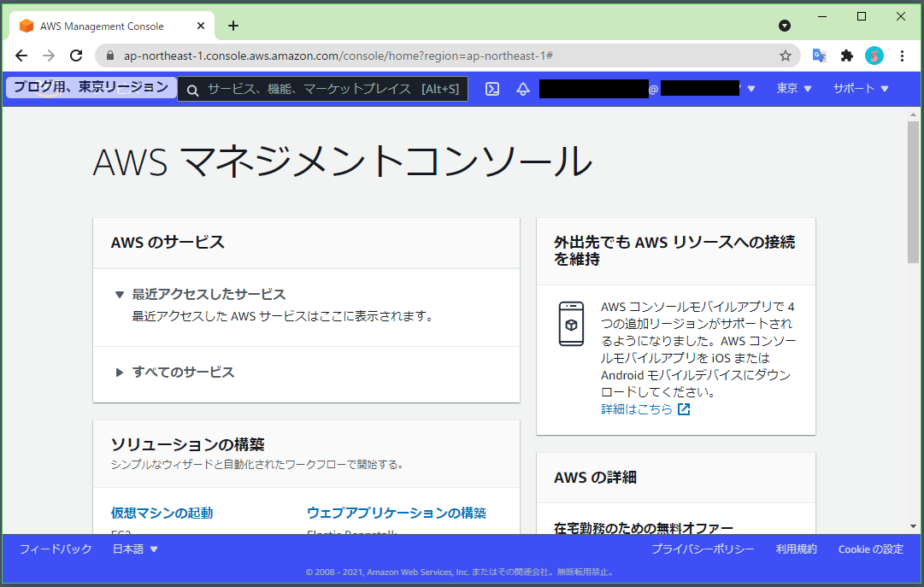Open the Chrome profile avatar icon

[874, 55]
